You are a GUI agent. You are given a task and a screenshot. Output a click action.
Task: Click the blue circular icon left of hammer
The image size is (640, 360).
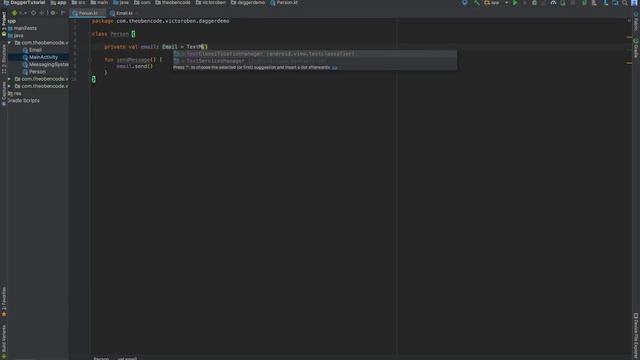pyautogui.click(x=464, y=3)
